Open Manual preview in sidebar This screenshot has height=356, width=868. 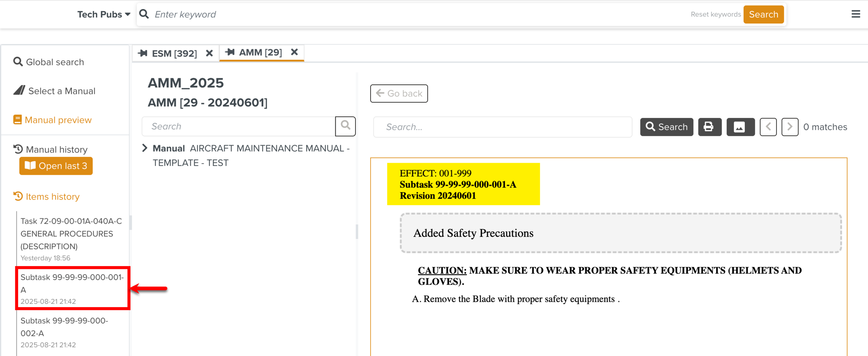coord(52,120)
